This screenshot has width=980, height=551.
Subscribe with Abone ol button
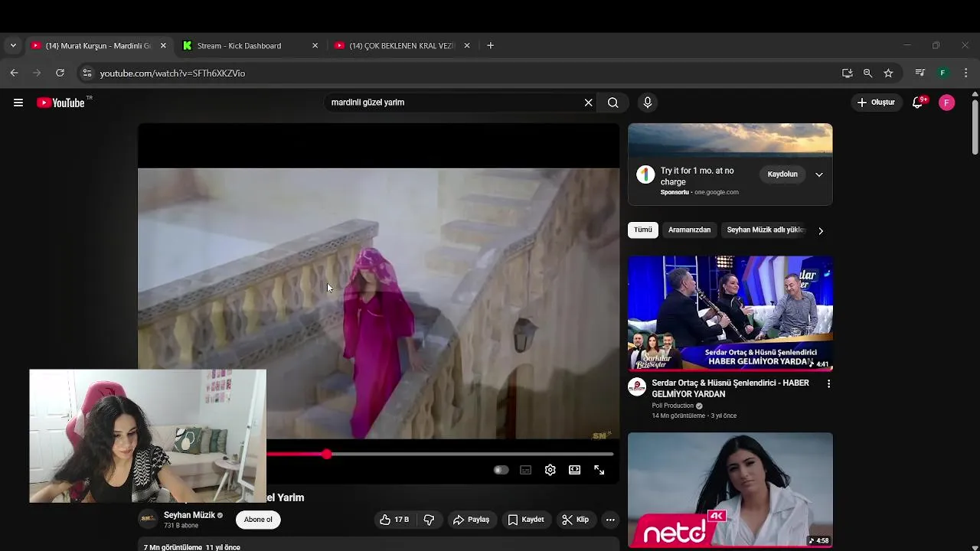click(258, 520)
